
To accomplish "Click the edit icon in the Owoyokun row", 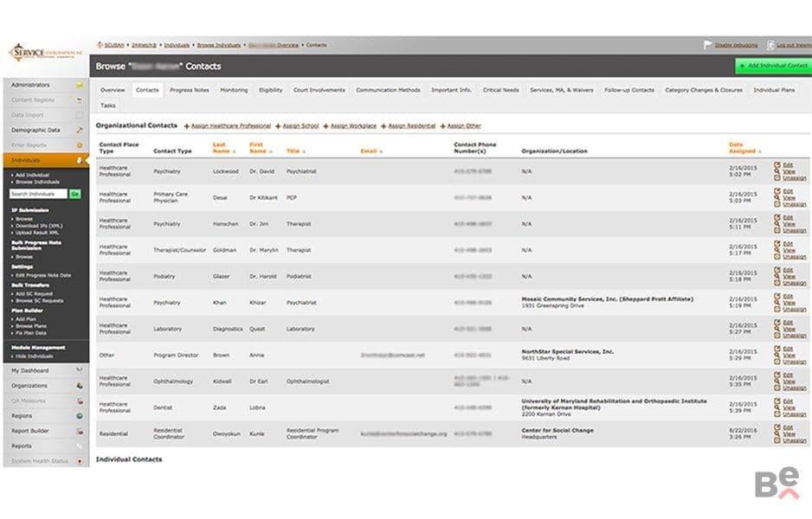I will [777, 427].
